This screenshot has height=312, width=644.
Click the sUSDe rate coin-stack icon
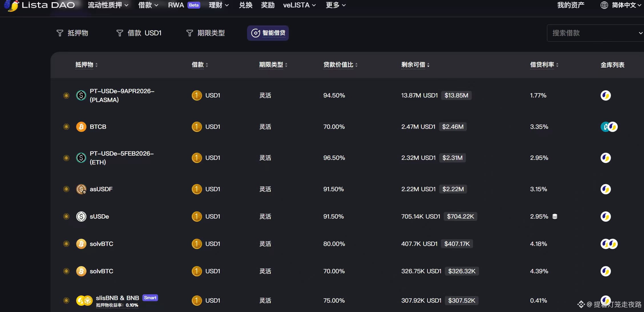click(x=555, y=217)
